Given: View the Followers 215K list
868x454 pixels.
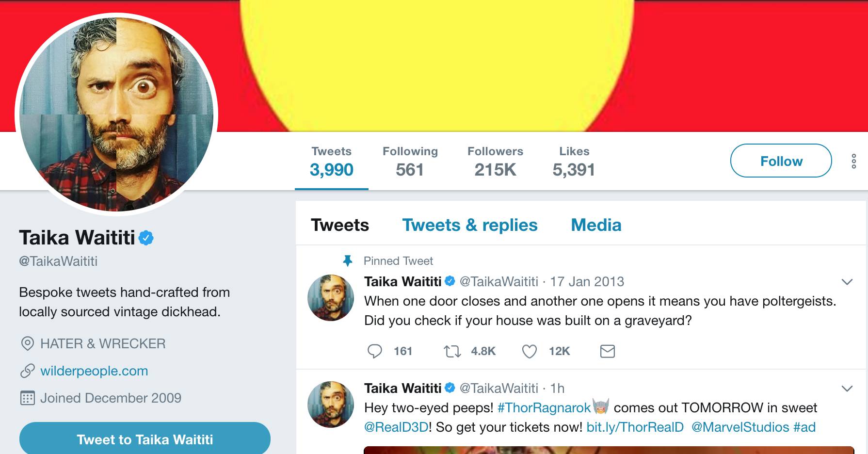Looking at the screenshot, I should pyautogui.click(x=495, y=162).
